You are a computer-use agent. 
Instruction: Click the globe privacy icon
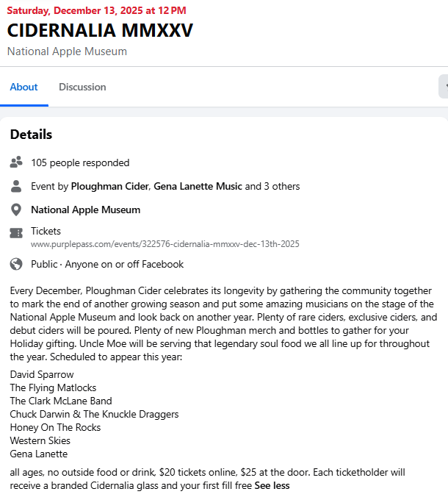click(x=16, y=264)
